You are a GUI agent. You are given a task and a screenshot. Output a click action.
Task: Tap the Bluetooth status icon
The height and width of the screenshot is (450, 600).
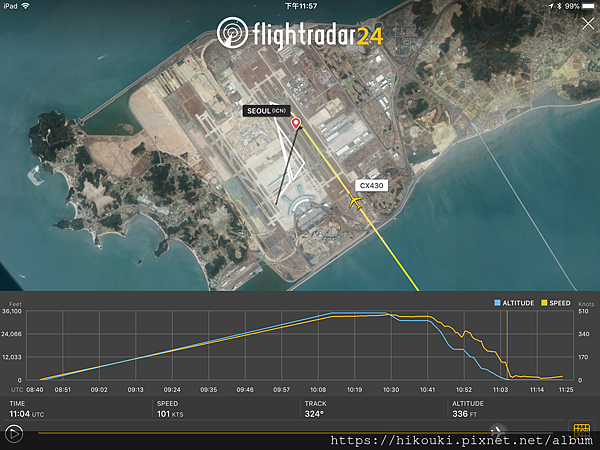pos(559,6)
